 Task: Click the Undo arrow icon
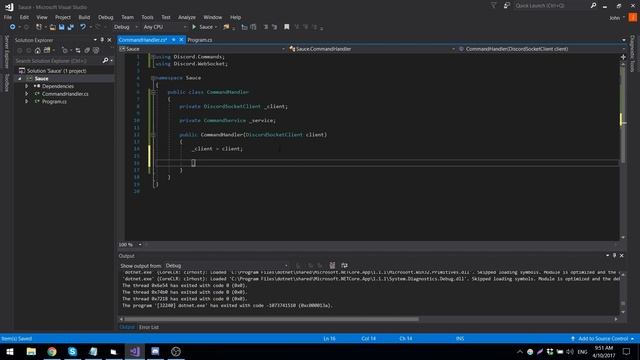83,27
